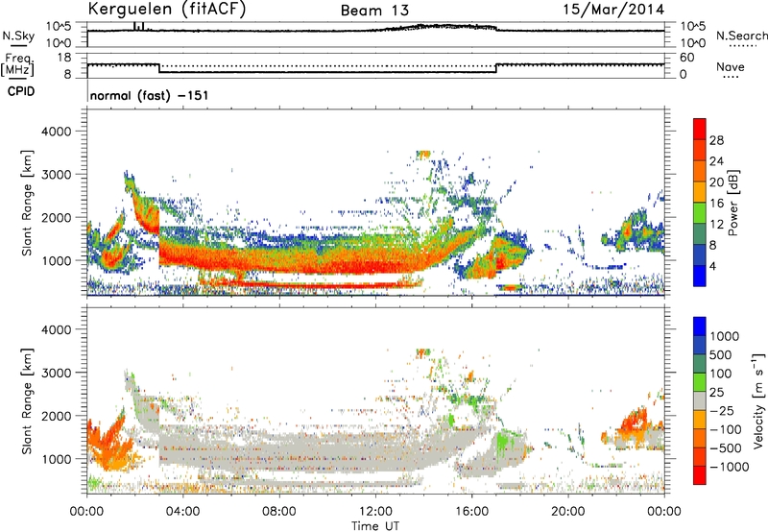The image size is (768, 532).
Task: Click the 12:00 time axis tick label
Action: tap(375, 512)
